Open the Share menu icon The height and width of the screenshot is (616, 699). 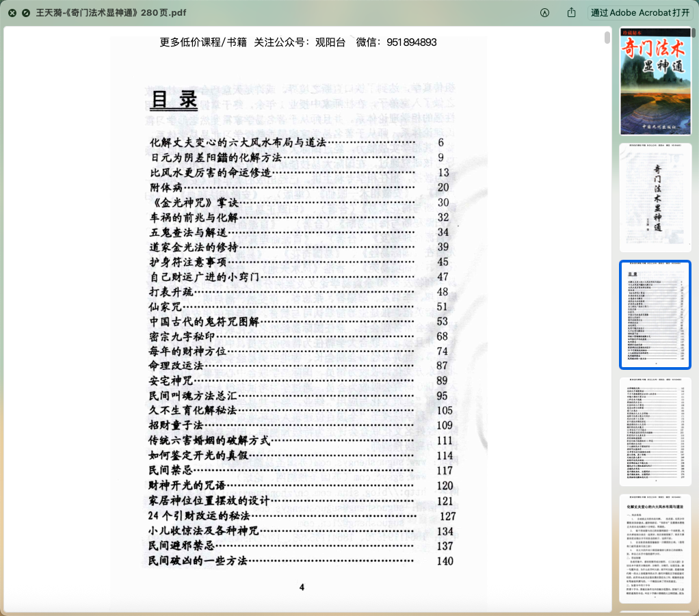(572, 13)
